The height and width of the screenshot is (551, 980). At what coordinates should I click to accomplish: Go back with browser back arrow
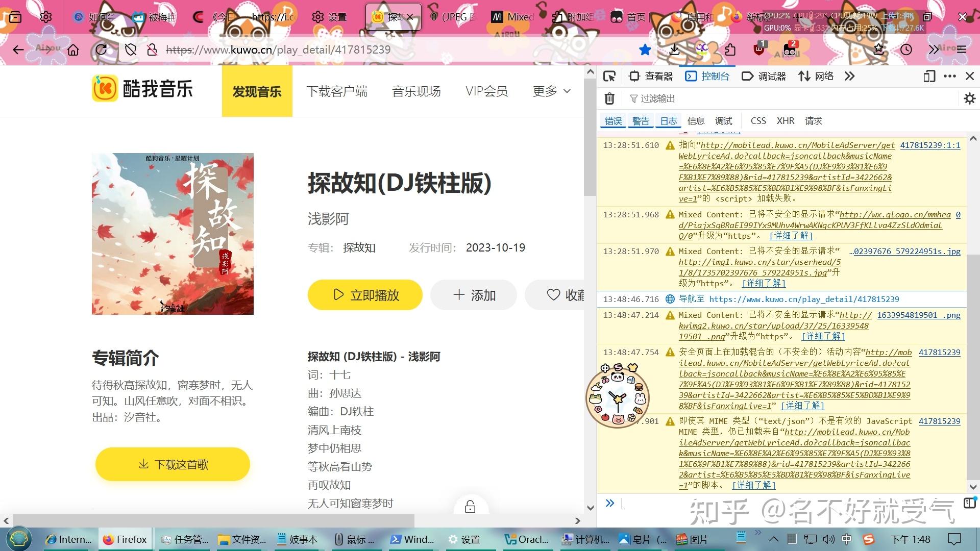pyautogui.click(x=18, y=49)
